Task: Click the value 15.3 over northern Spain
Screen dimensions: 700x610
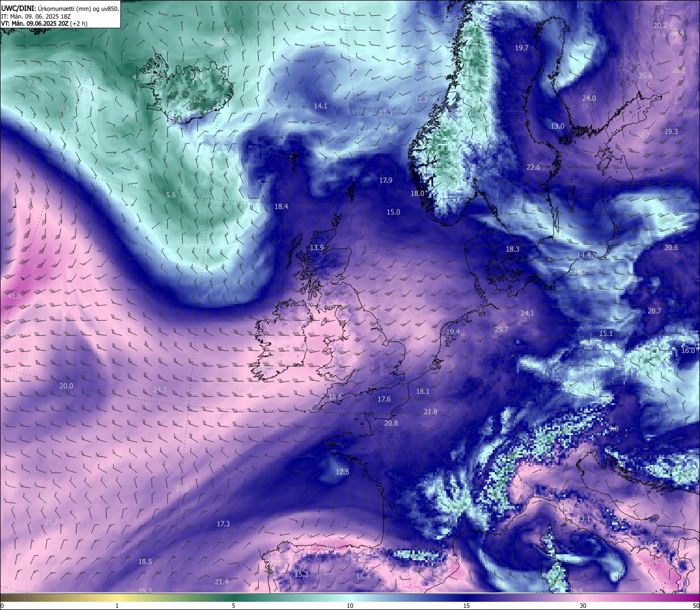Action: (301, 574)
